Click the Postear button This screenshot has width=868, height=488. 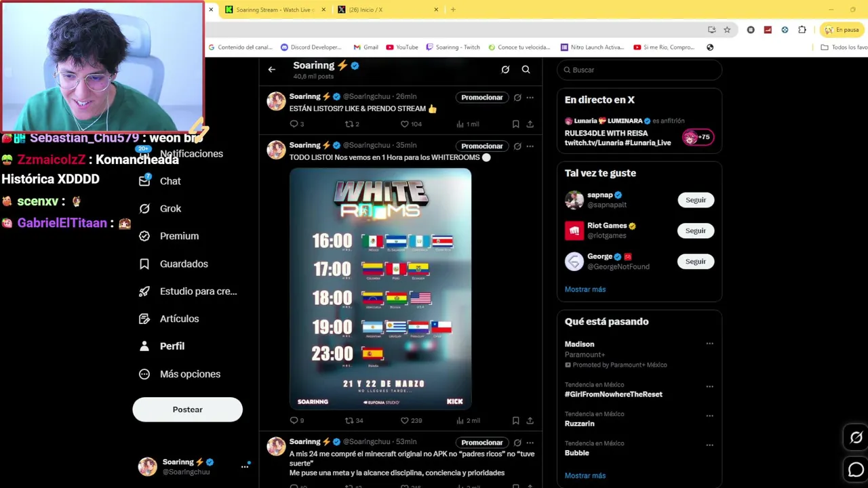[187, 409]
